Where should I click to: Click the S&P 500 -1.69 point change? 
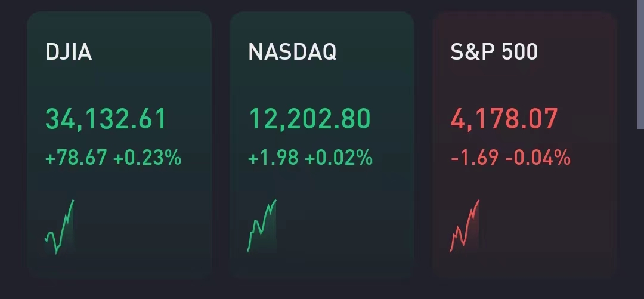pyautogui.click(x=475, y=158)
